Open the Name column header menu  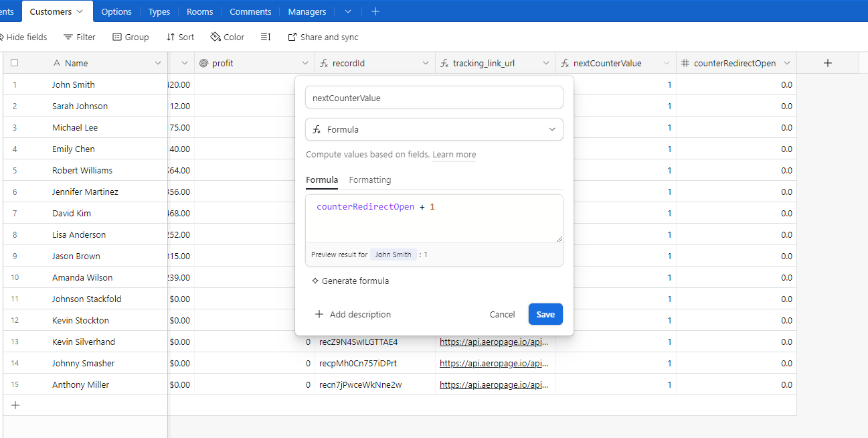pos(158,63)
